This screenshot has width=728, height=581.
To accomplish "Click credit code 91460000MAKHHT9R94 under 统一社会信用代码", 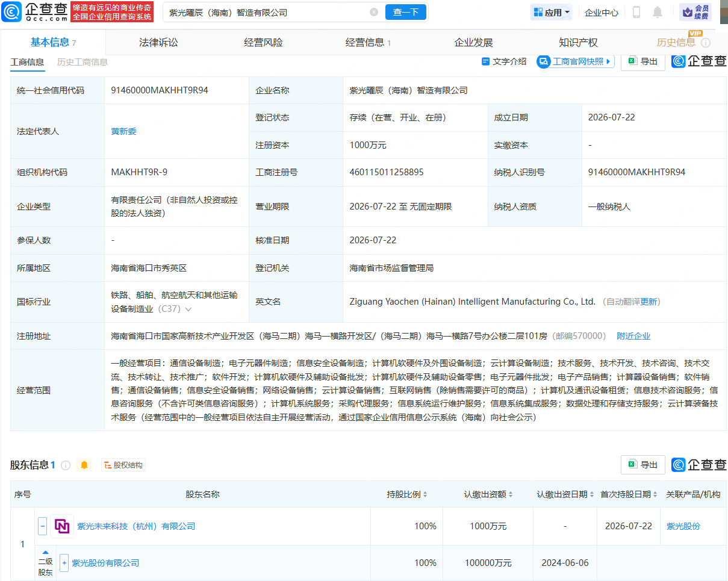I will 160,90.
